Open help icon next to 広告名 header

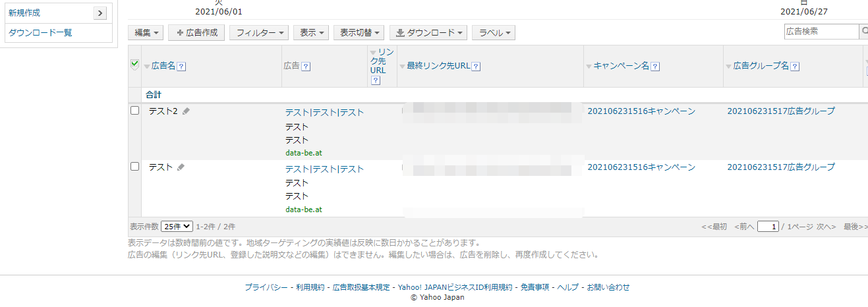[x=181, y=66]
